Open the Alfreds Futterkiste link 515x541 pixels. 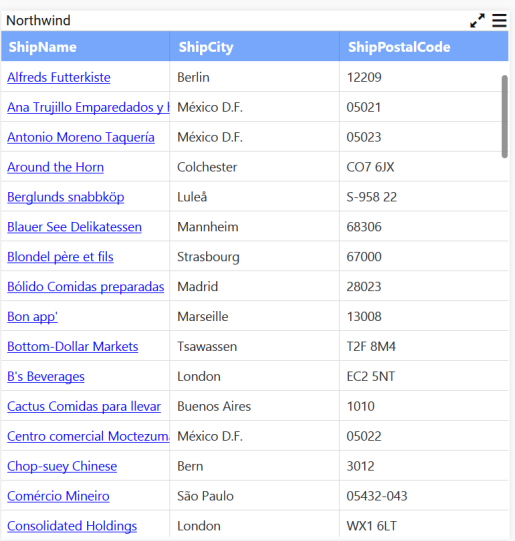point(59,77)
